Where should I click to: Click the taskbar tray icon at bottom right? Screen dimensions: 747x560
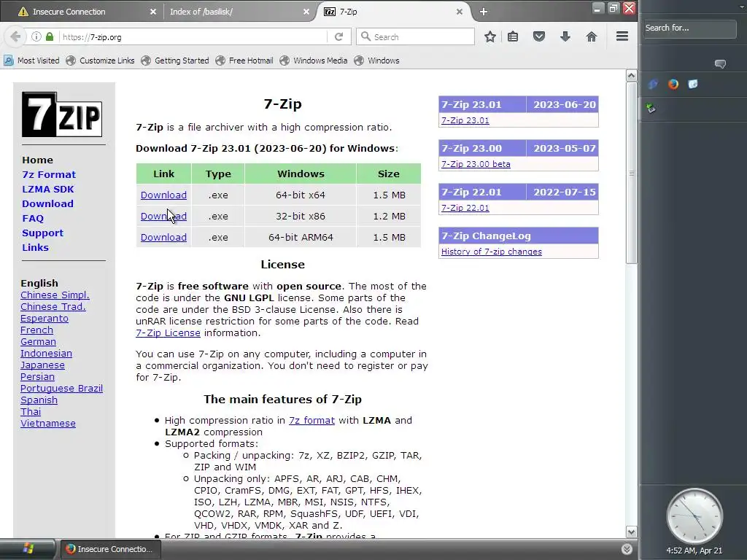627,550
